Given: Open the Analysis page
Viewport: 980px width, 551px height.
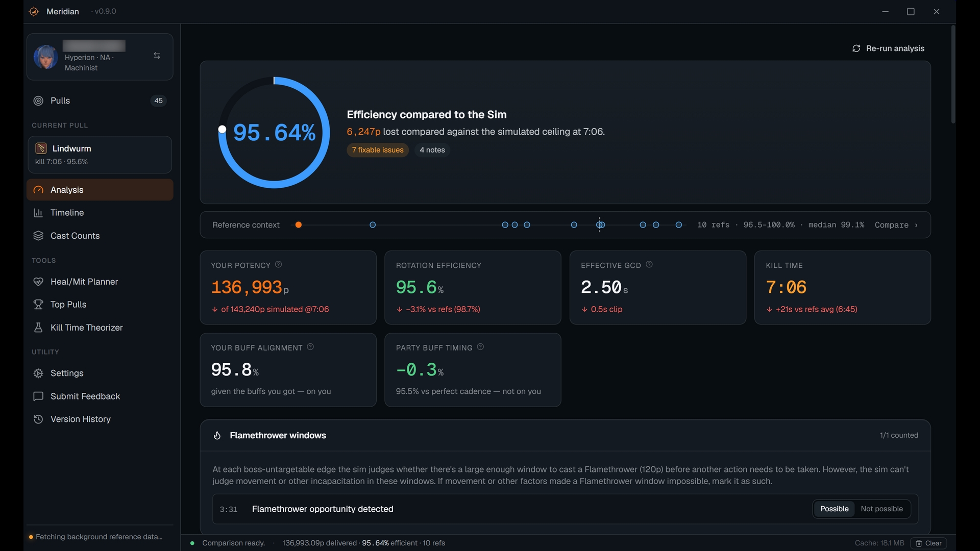Looking at the screenshot, I should pos(100,190).
